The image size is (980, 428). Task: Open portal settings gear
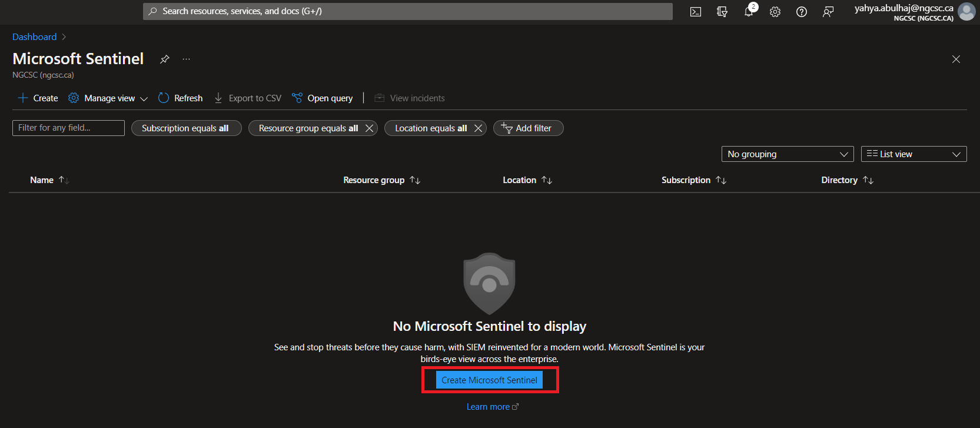click(775, 12)
